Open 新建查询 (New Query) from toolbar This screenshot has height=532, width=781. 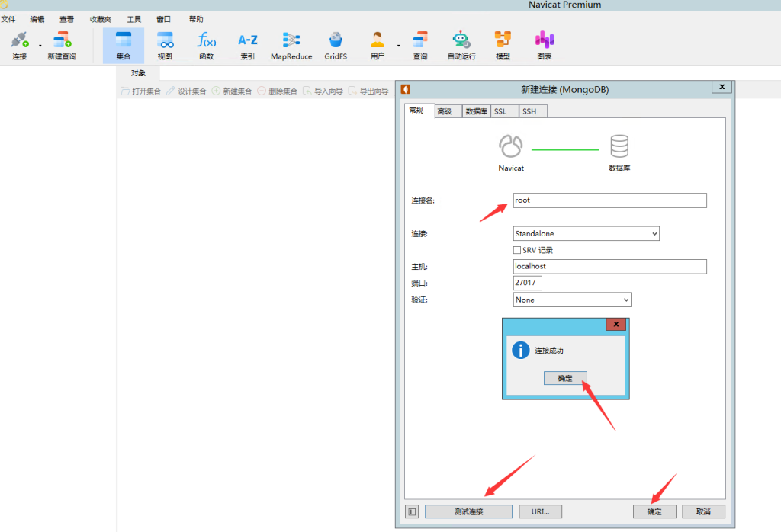point(62,45)
